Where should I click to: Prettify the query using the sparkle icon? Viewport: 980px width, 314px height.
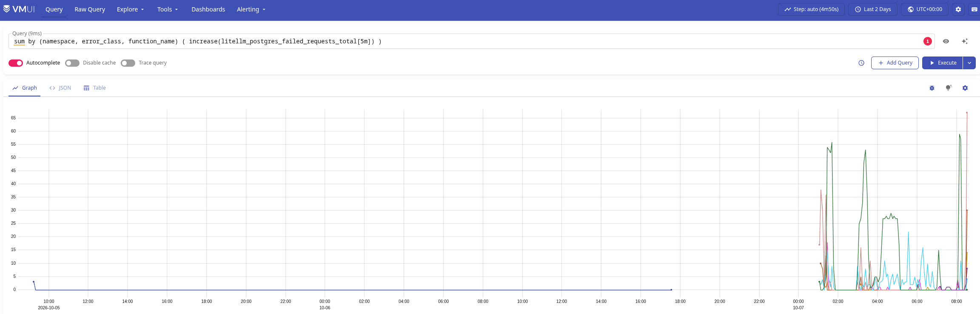[x=965, y=41]
